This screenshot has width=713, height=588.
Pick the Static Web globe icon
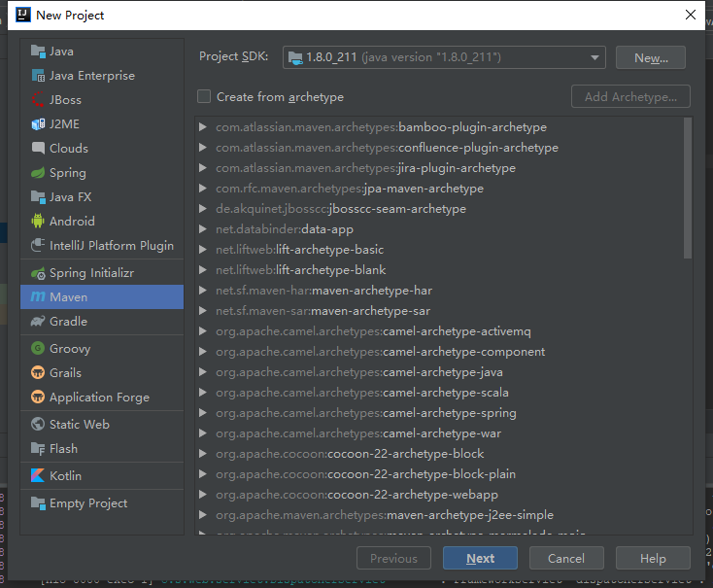tap(38, 424)
